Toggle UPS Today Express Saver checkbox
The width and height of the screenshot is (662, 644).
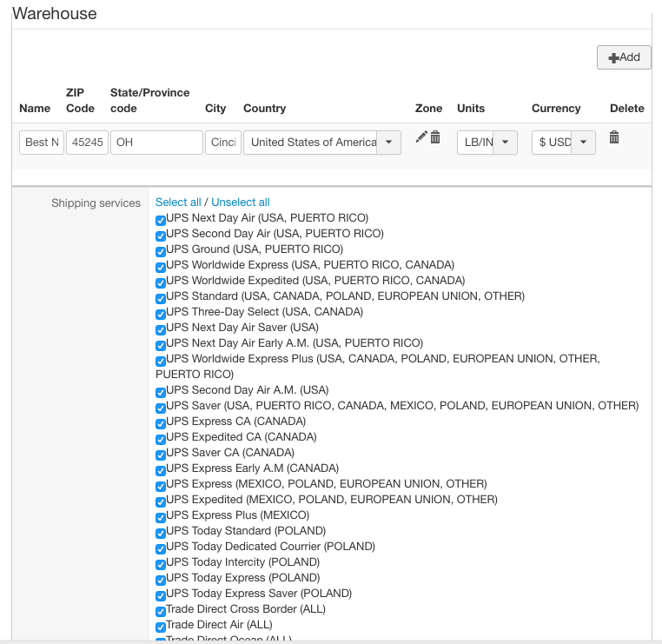pos(161,595)
